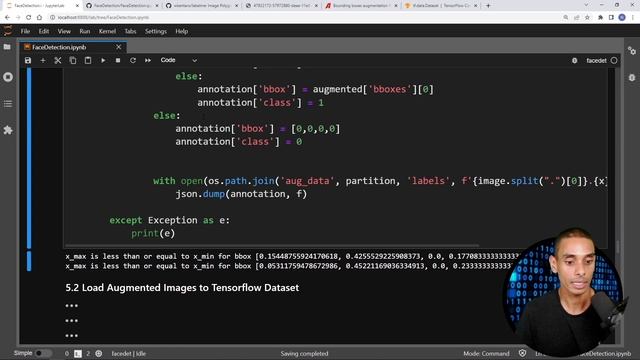Restart the kernel with the circular arrow icon

point(133,60)
